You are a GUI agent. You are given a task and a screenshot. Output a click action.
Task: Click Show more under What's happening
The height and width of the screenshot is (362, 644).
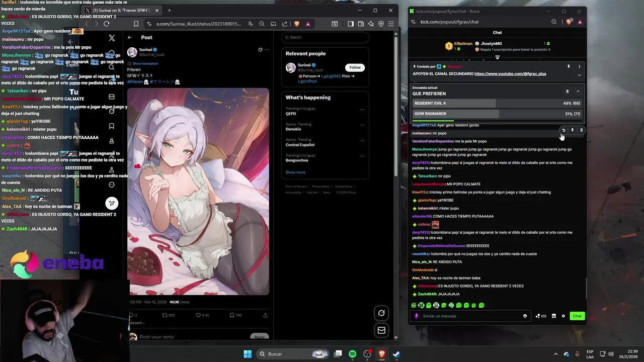click(x=295, y=172)
